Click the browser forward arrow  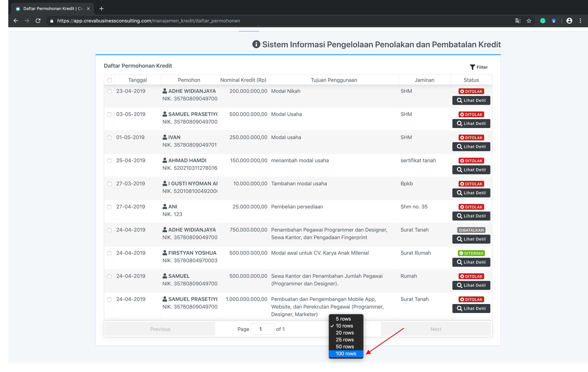pos(27,21)
